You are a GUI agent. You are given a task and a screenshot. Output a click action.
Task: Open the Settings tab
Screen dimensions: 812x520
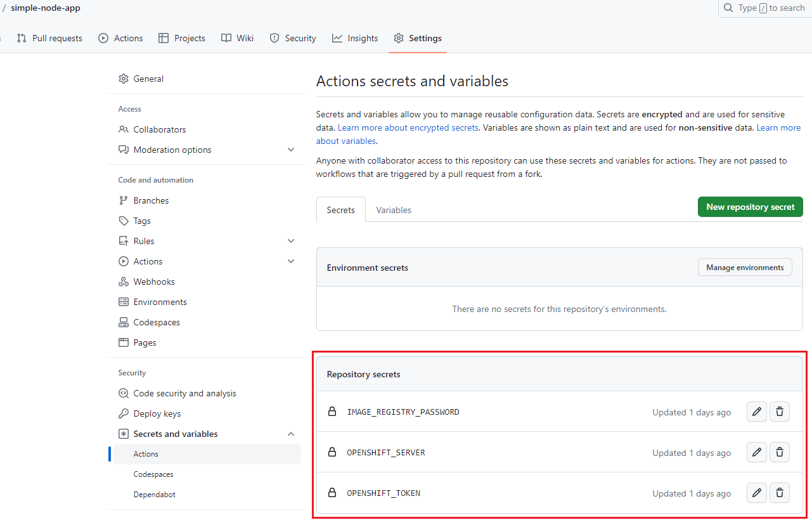[x=418, y=38]
